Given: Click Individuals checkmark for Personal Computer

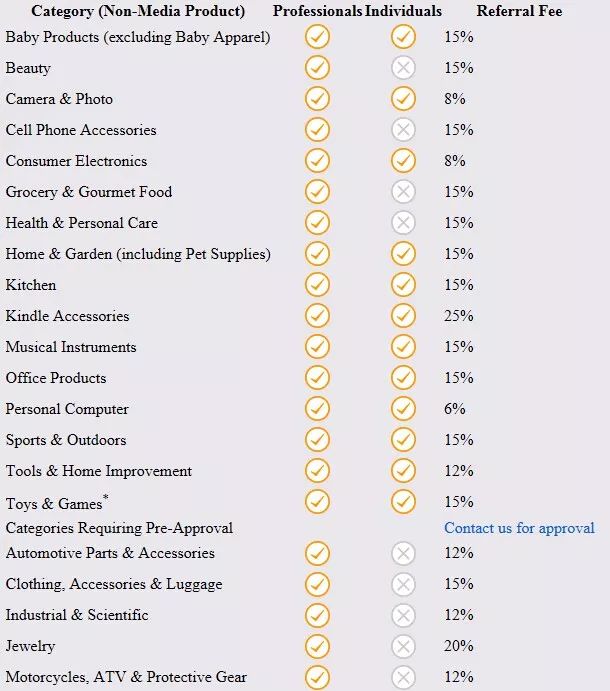Looking at the screenshot, I should [403, 409].
